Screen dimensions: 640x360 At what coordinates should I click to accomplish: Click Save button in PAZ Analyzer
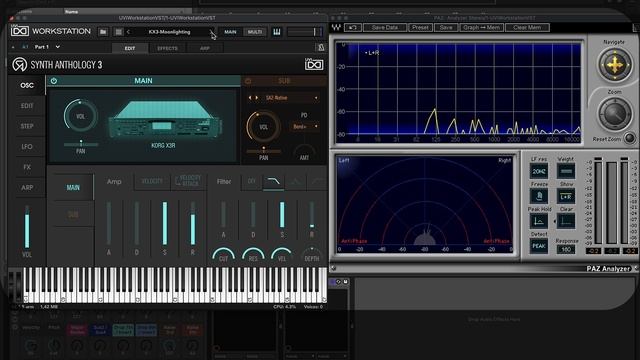[446, 27]
